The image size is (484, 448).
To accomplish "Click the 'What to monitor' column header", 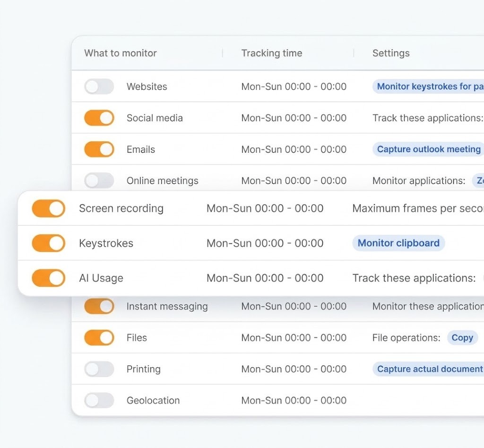I will (x=121, y=53).
